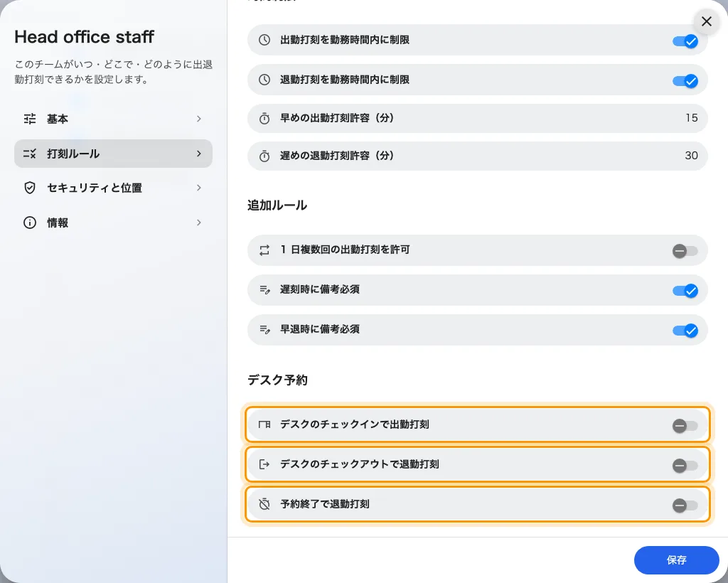Image resolution: width=728 pixels, height=583 pixels.
Task: Click the 予約終了で退勤打刻 label text
Action: tap(325, 504)
